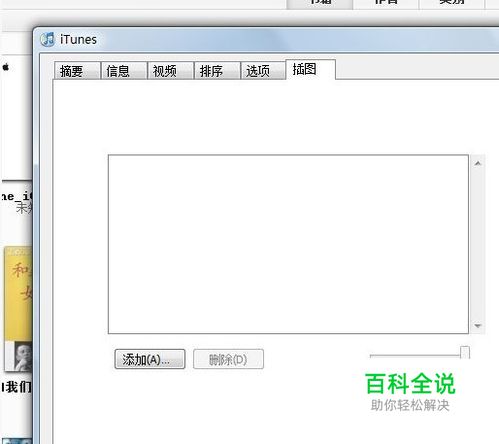
Task: Click the yellow book cover thumbnail behind dialog
Action: pyautogui.click(x=18, y=309)
